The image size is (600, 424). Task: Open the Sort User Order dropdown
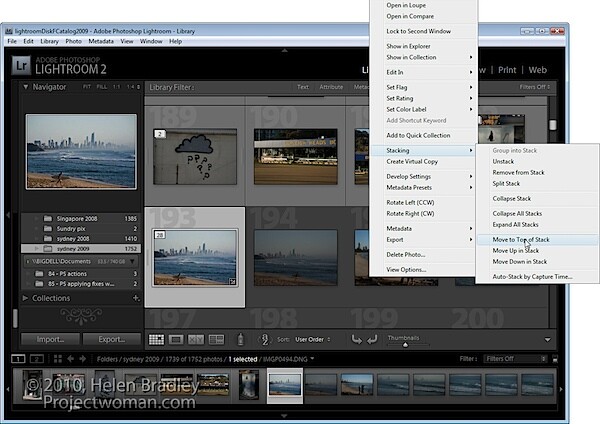click(x=312, y=339)
